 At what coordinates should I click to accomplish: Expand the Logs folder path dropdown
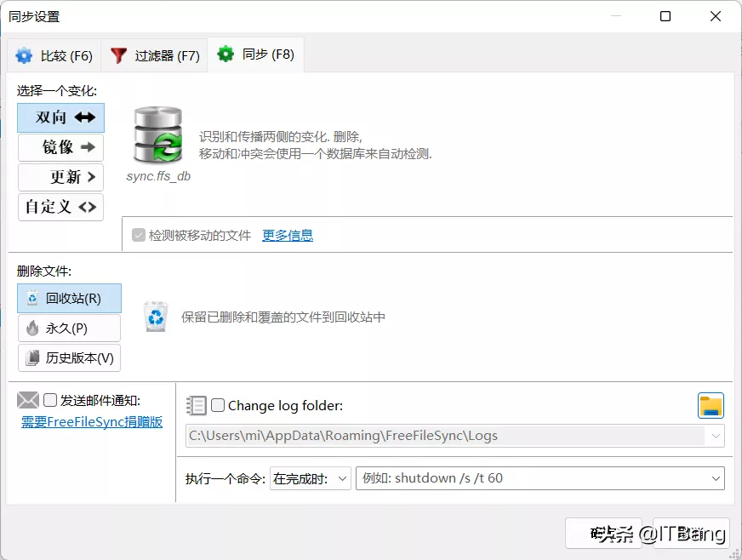point(715,436)
